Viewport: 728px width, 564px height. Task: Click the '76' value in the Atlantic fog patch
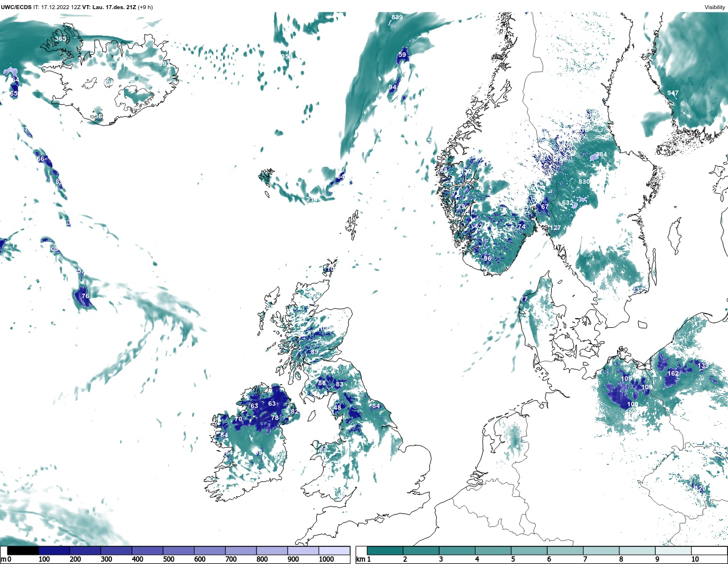pyautogui.click(x=85, y=296)
